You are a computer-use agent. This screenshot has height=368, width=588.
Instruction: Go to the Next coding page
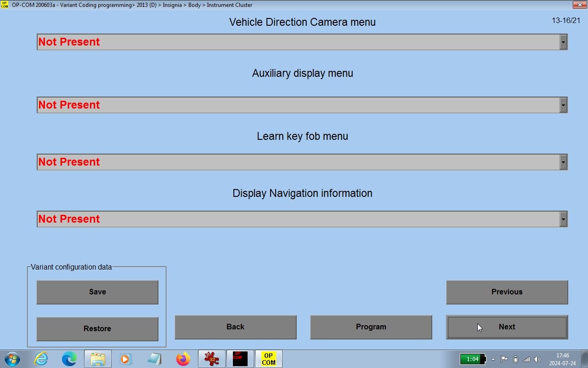click(x=507, y=327)
